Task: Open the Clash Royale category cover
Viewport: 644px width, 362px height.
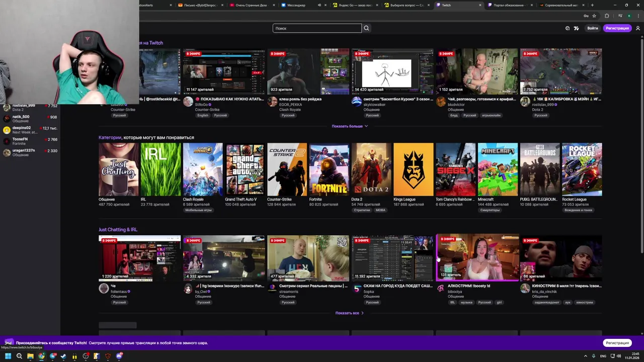Action: click(x=203, y=169)
